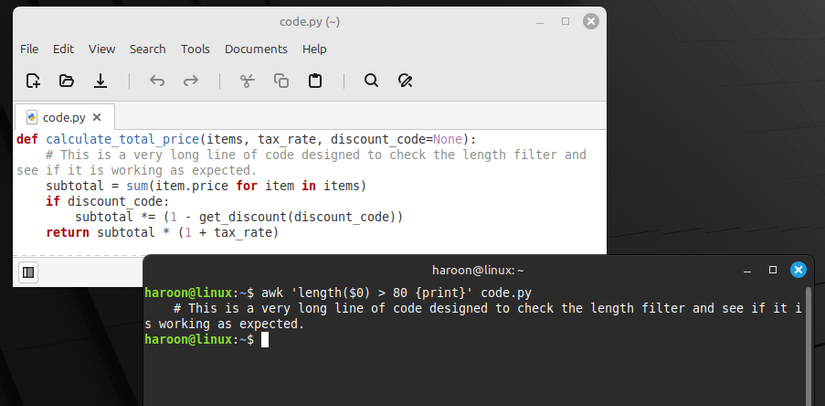
Task: Save the file using the toolbar icon
Action: (100, 81)
